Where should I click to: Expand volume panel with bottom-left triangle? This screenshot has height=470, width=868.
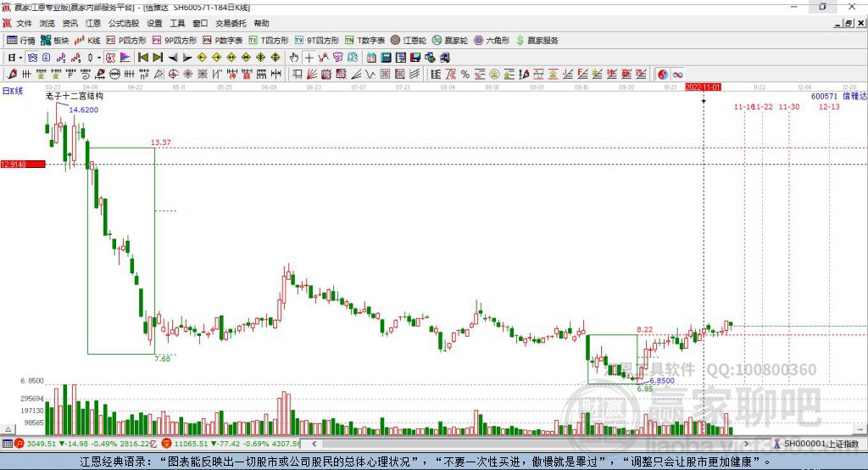click(x=8, y=429)
